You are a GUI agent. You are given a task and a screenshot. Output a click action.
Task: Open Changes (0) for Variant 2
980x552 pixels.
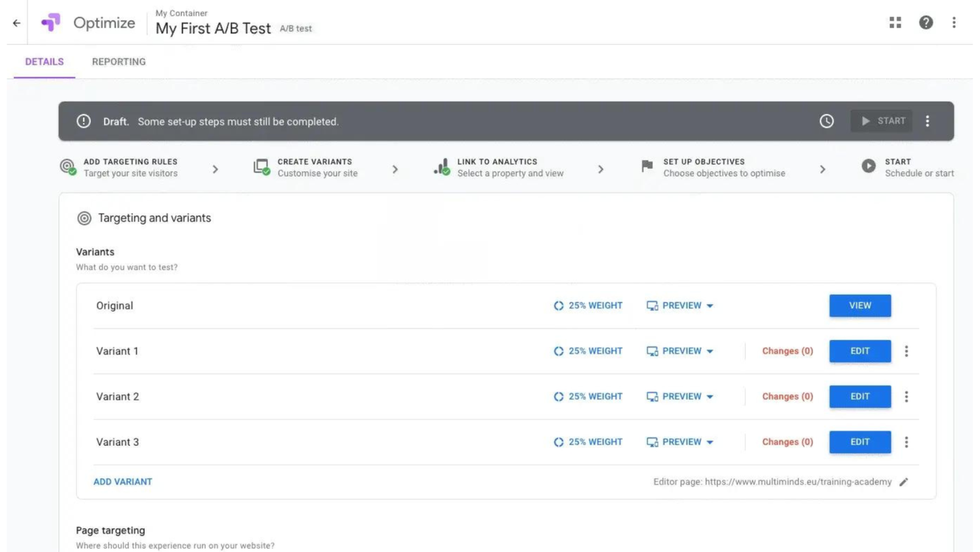click(x=787, y=396)
